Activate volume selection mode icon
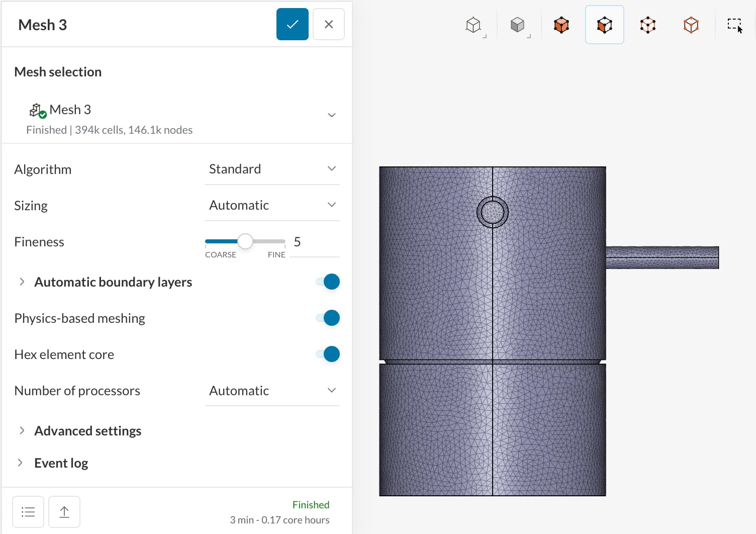Screen dimensions: 756x534 coord(561,25)
